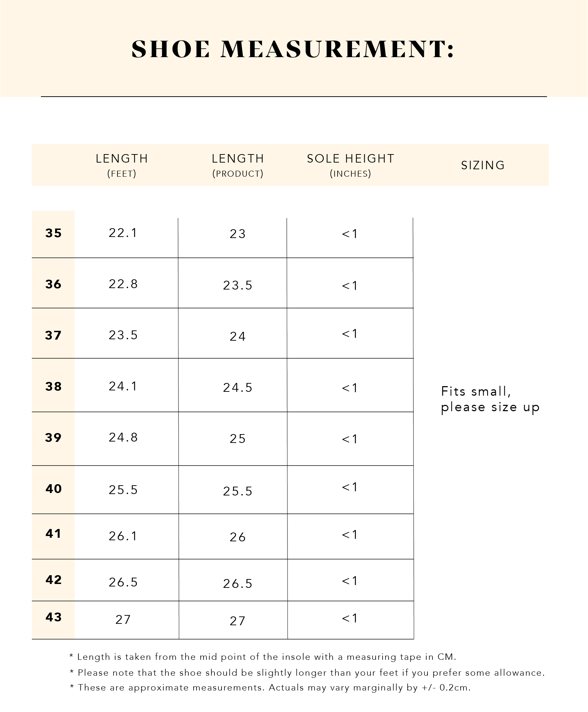Select the size 41 row label

(54, 534)
